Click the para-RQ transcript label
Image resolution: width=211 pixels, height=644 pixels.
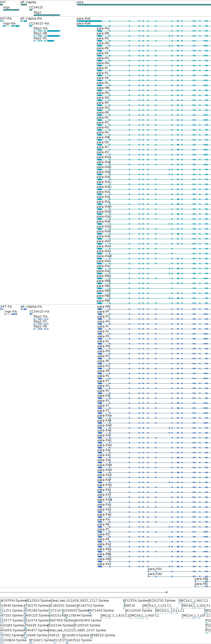pos(103,107)
